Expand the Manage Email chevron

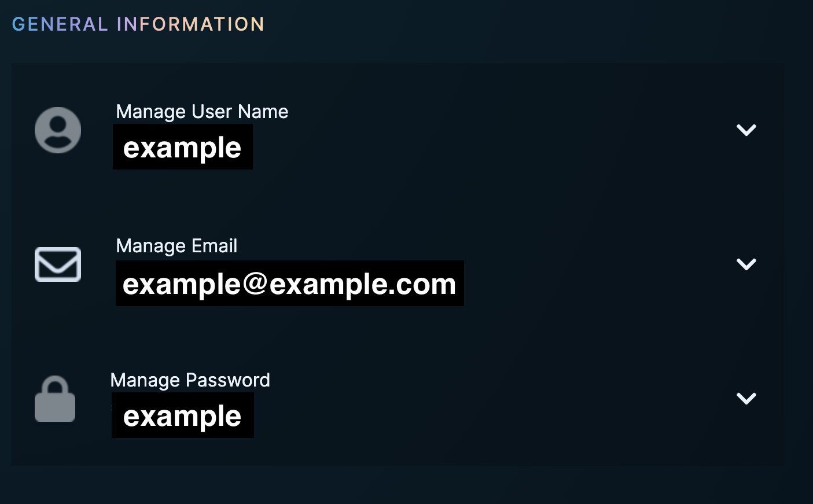pyautogui.click(x=746, y=264)
